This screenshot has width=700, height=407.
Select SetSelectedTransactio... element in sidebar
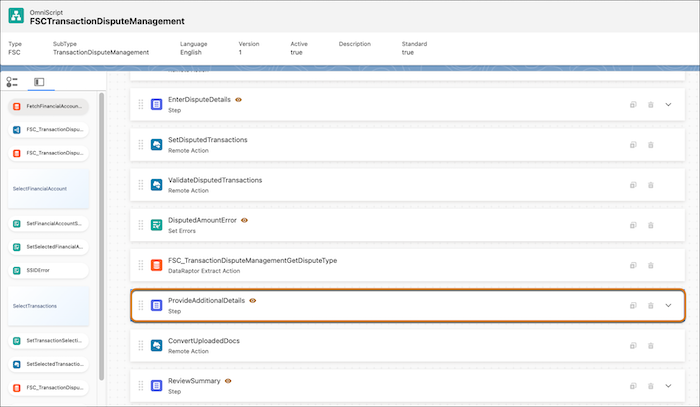[48, 364]
